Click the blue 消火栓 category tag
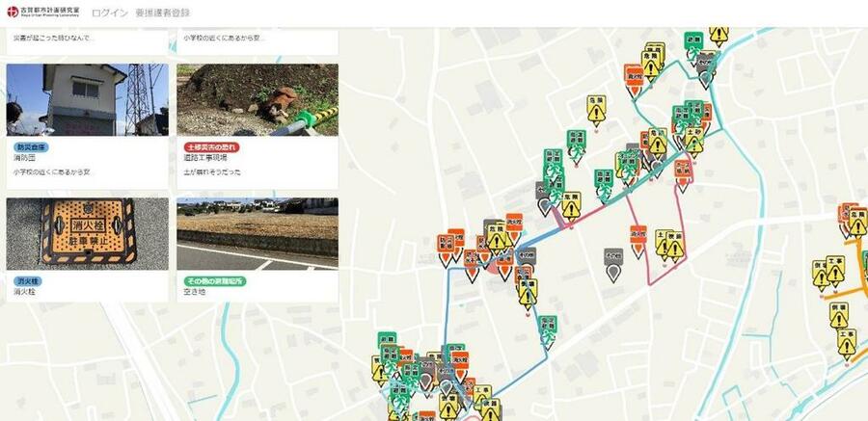This screenshot has height=421, width=868. [x=26, y=281]
